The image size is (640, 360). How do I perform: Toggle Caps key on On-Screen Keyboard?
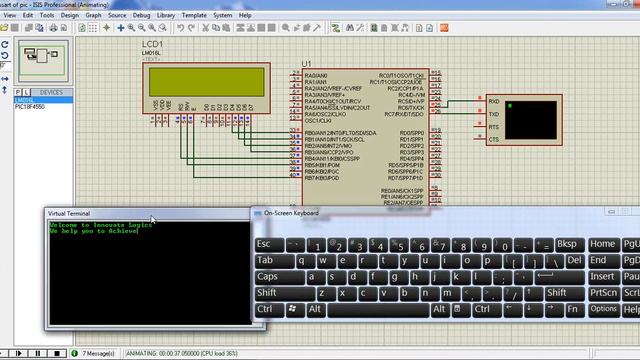279,277
